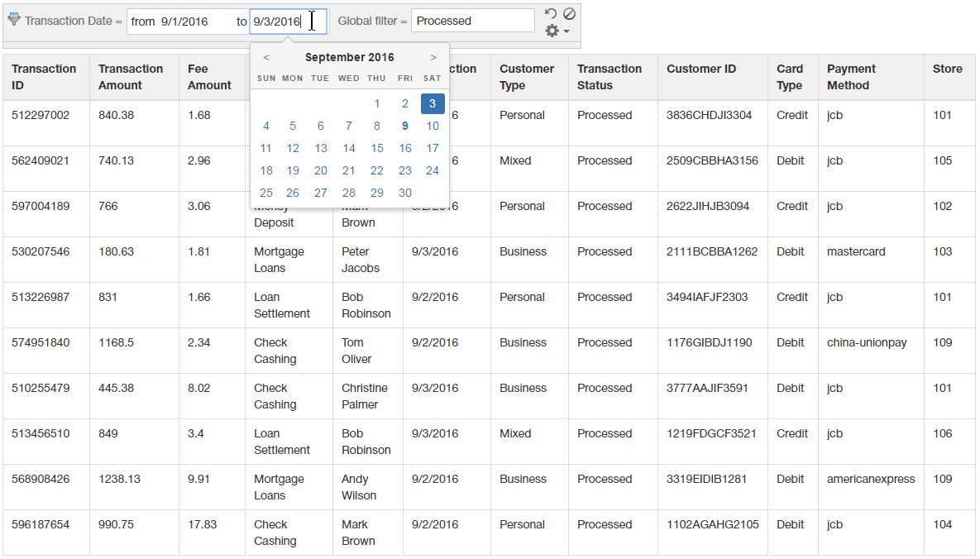980x559 pixels.
Task: Go to next month in calendar
Action: point(433,57)
